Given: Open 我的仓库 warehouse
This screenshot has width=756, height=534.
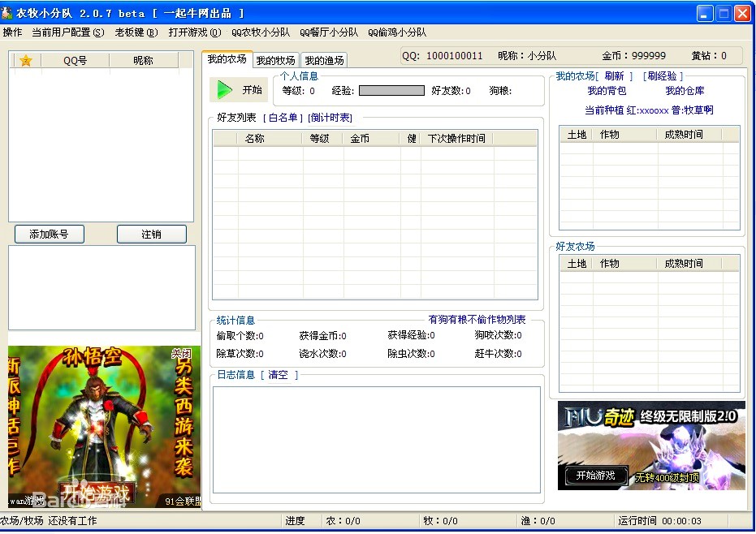Looking at the screenshot, I should click(686, 90).
